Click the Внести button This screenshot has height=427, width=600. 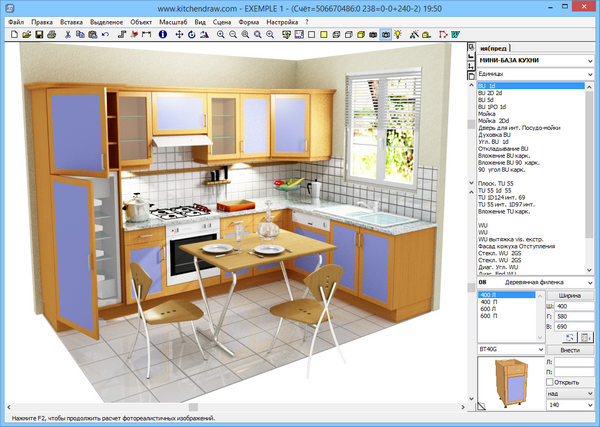[571, 349]
